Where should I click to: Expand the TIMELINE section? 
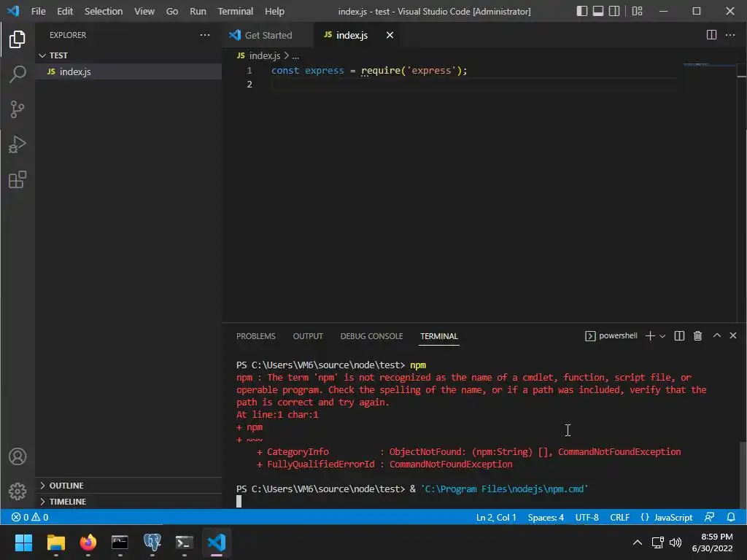point(128,502)
